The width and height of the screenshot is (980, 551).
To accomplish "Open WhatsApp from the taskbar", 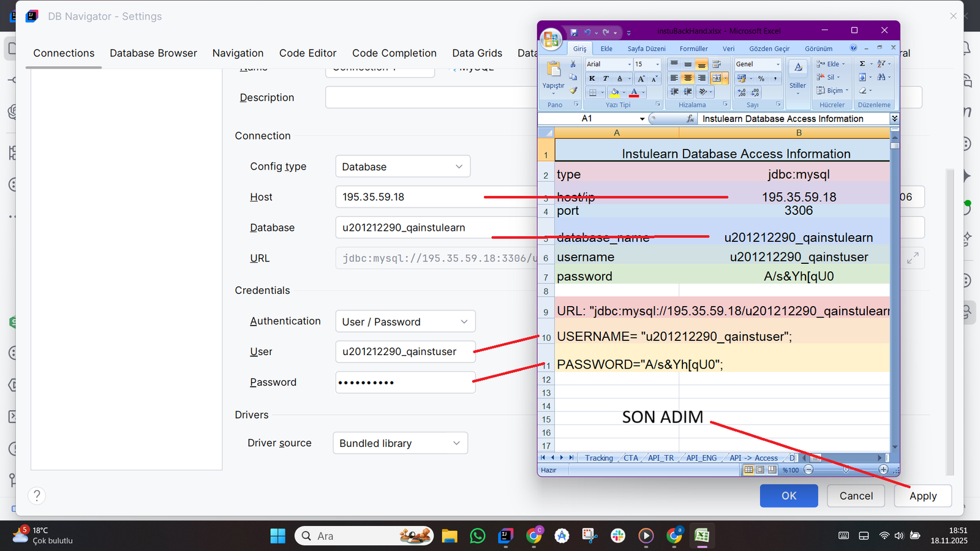I will point(477,536).
